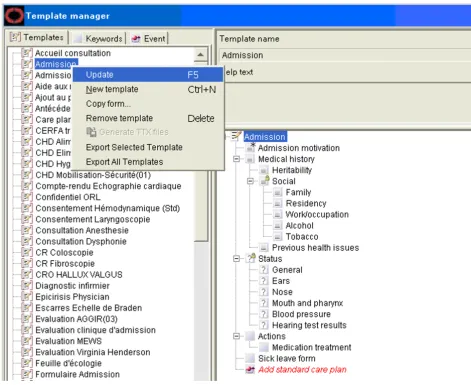
Task: Select Consentement Hémodynamique (Std) template
Action: tap(108, 208)
